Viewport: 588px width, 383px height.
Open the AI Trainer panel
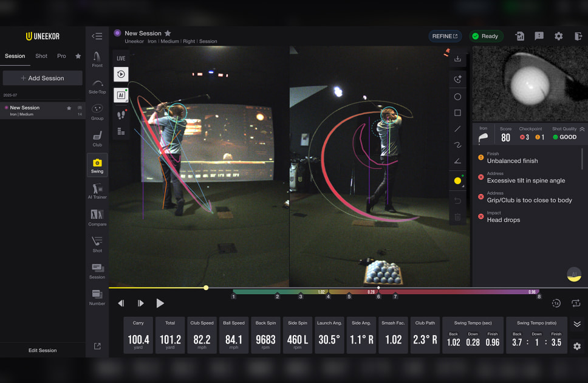click(x=97, y=191)
